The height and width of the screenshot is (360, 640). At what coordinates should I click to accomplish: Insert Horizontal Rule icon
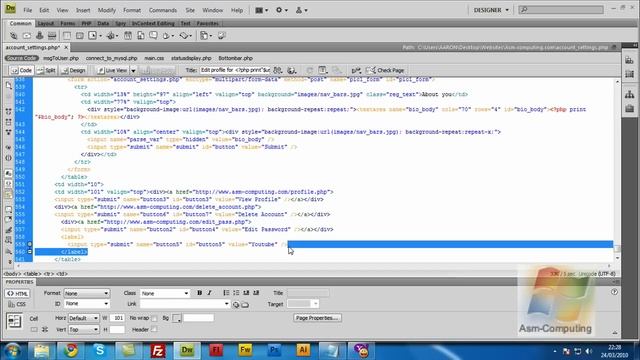[x=52, y=36]
